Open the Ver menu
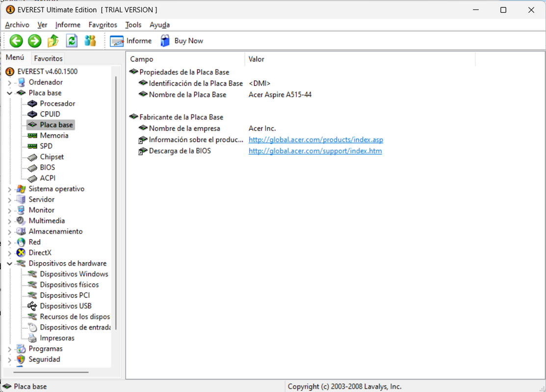This screenshot has width=546, height=392. pyautogui.click(x=42, y=25)
